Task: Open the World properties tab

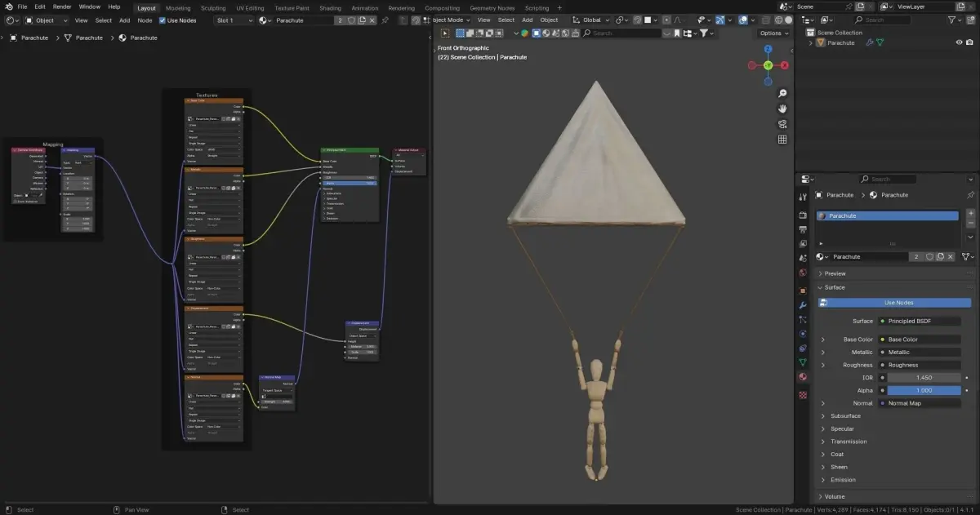Action: pos(803,273)
